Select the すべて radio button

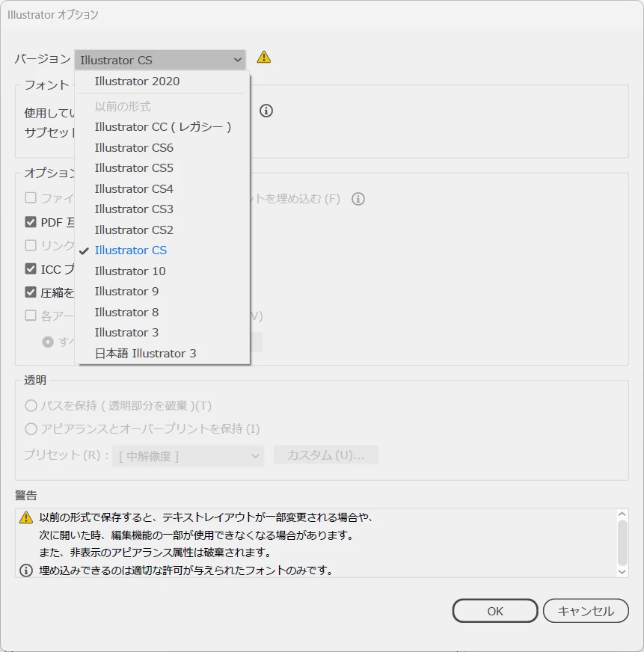point(48,342)
